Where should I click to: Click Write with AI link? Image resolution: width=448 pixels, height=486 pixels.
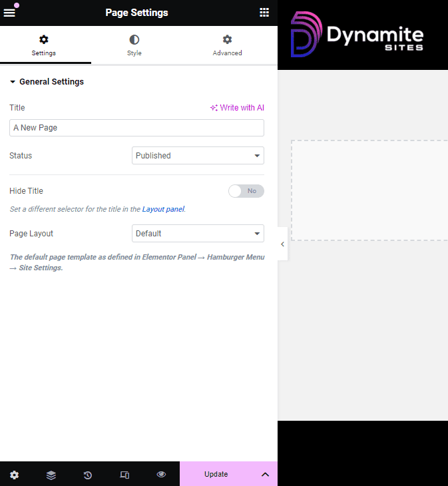237,108
